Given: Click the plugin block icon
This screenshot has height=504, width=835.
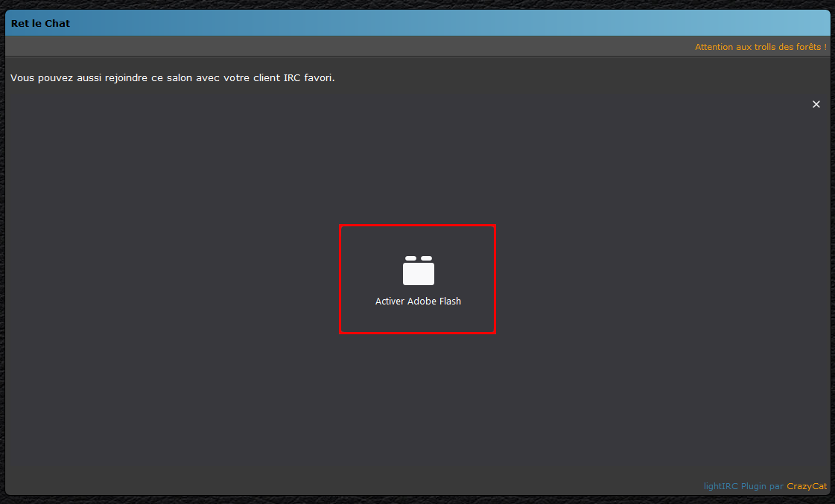Looking at the screenshot, I should [x=418, y=271].
